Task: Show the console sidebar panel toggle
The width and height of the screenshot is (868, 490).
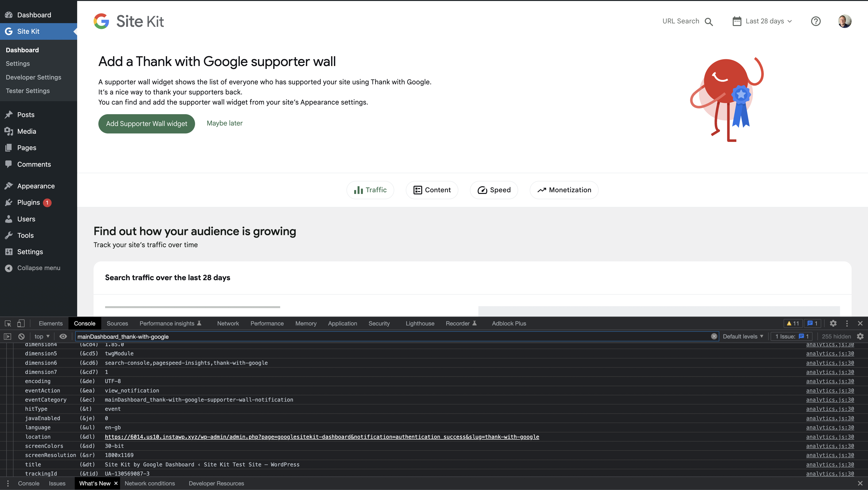Action: 7,336
